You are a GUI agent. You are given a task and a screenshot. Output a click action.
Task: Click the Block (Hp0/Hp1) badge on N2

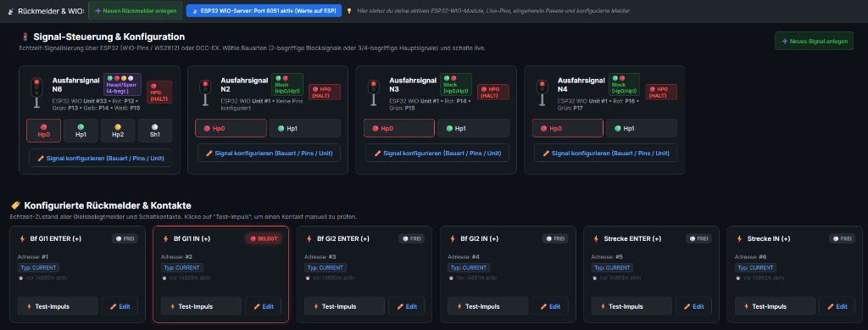pyautogui.click(x=288, y=84)
